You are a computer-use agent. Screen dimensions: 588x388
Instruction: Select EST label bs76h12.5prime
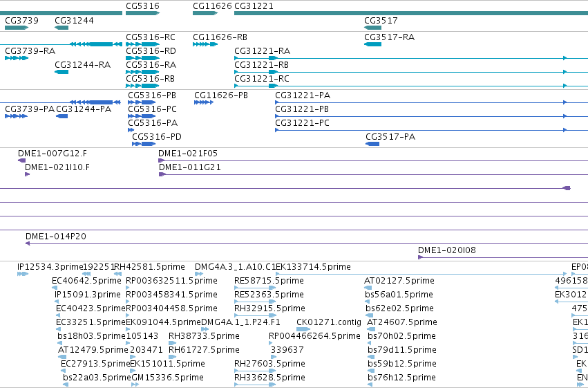point(401,378)
